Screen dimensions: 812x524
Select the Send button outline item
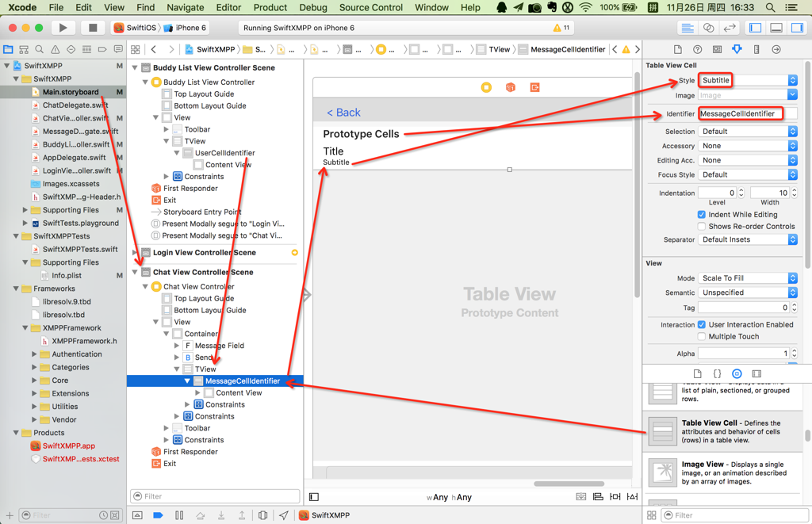click(203, 358)
